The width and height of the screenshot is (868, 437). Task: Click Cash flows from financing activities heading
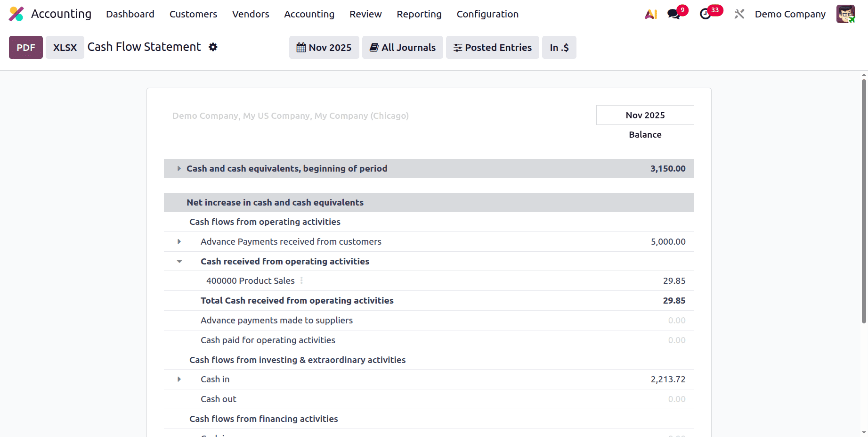click(264, 419)
